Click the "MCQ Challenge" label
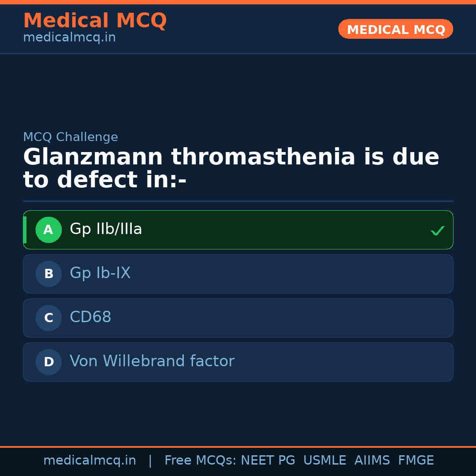The image size is (476, 476). pos(71,137)
